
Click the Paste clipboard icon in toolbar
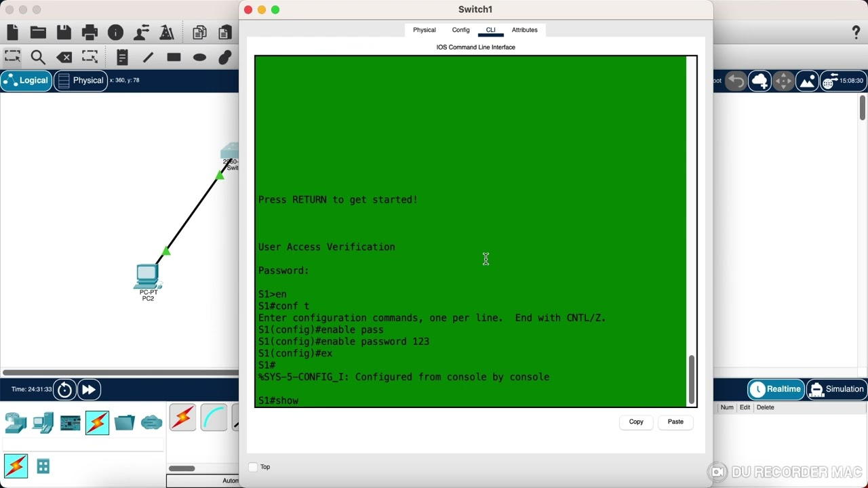pos(225,32)
